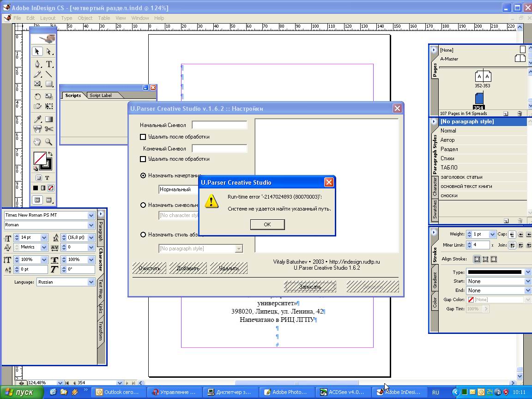
Task: Open the stroke End dropdown
Action: click(x=527, y=290)
